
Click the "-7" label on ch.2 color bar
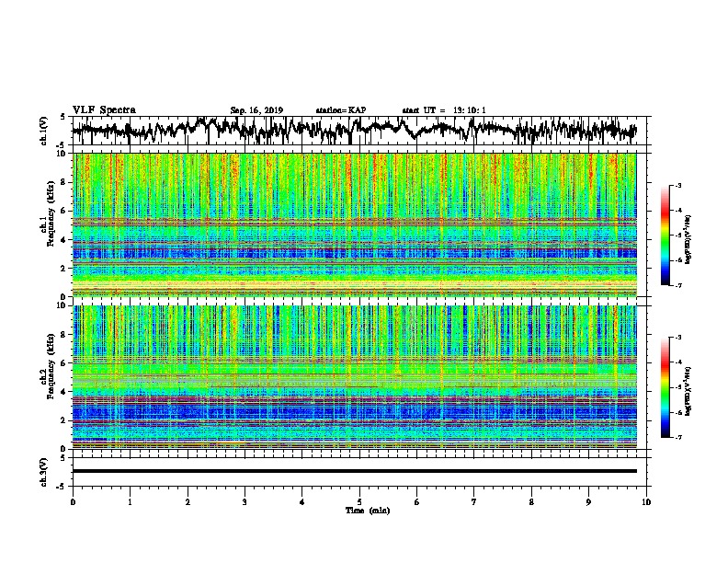pyautogui.click(x=678, y=437)
